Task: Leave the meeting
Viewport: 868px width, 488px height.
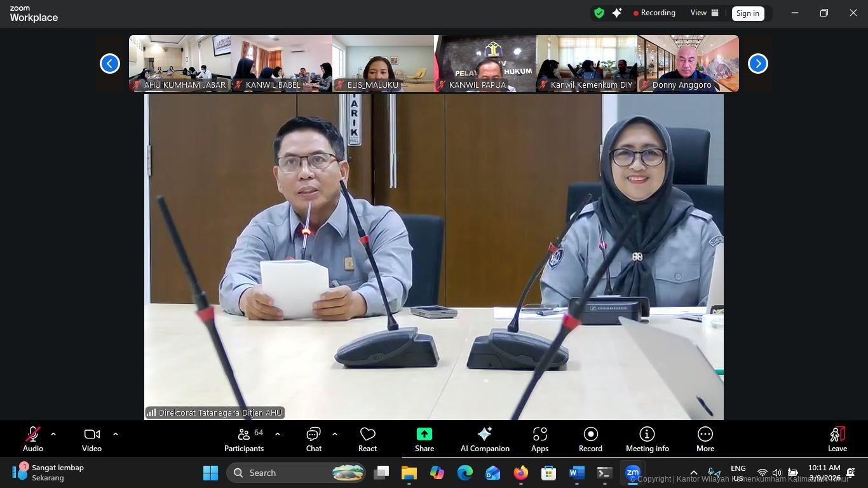Action: tap(837, 439)
